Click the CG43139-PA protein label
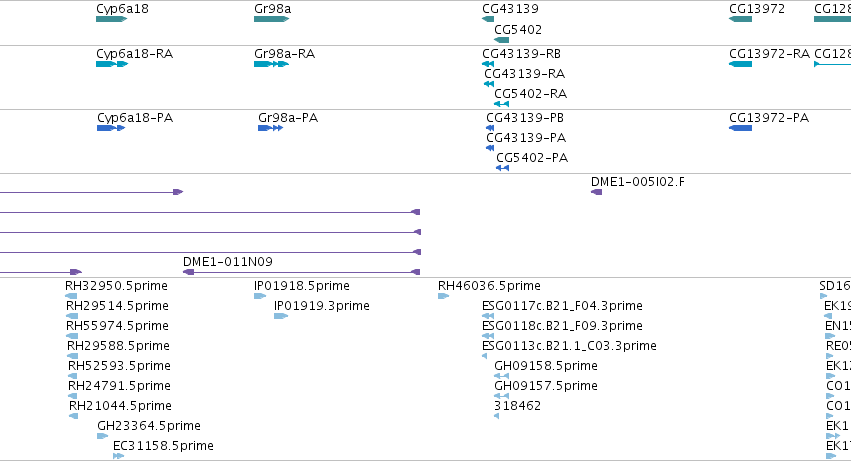The image size is (851, 461). (526, 138)
